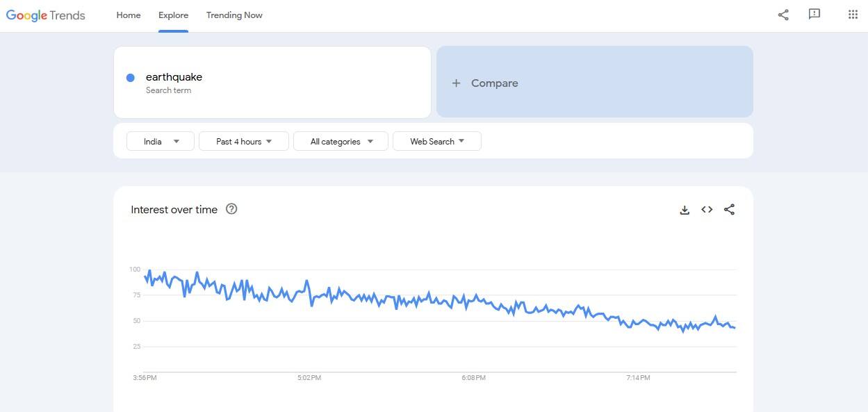Click the blue dot beside earthquake

tap(130, 78)
